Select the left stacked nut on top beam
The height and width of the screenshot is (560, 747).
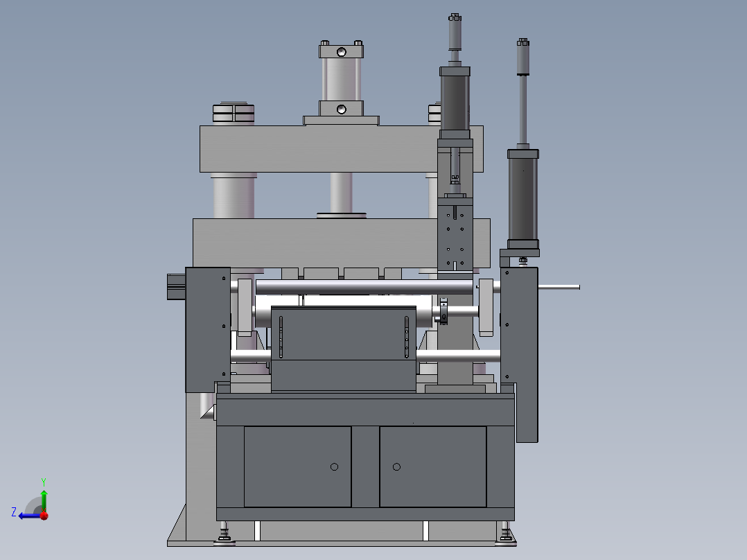(233, 113)
